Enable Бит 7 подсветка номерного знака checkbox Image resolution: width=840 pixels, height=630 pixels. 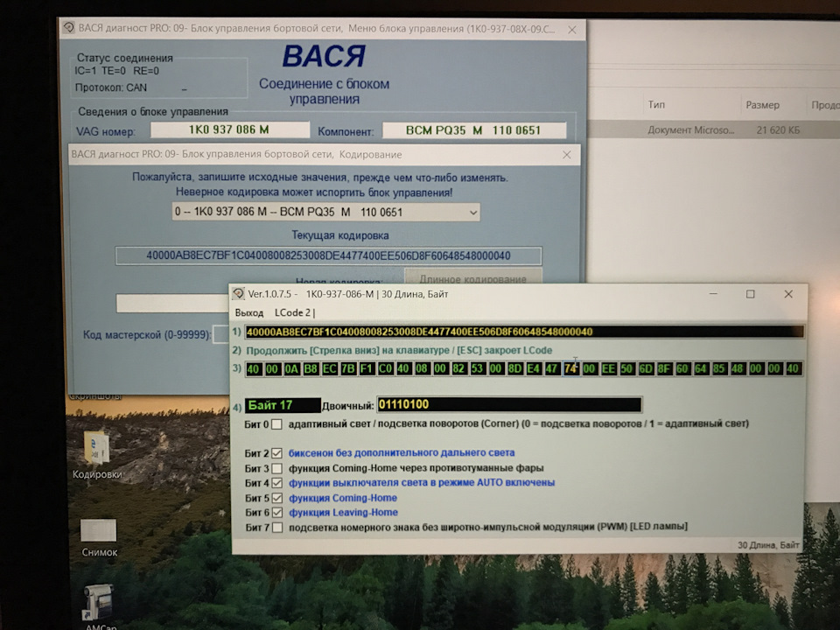point(277,528)
